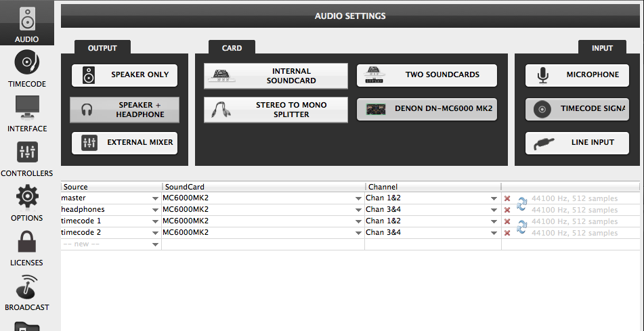Open Channel dropdown for timecode 1
Screen dimensions: 644x331
494,221
